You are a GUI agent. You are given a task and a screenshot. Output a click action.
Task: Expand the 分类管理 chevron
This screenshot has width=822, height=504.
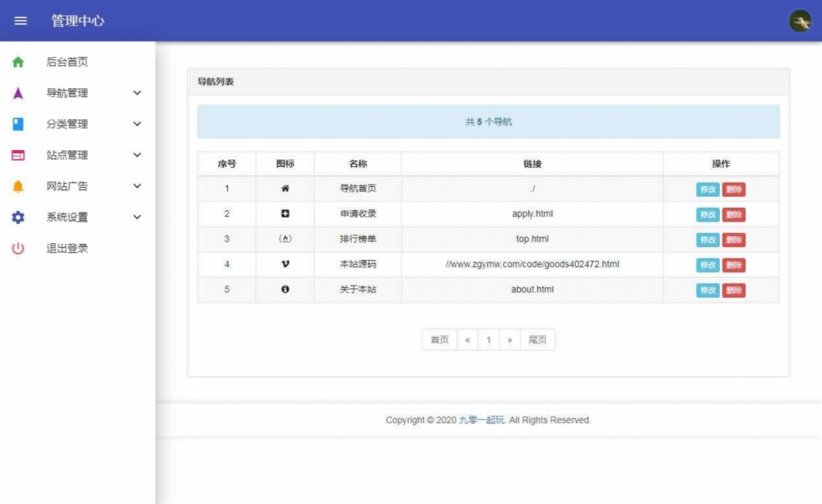click(136, 124)
